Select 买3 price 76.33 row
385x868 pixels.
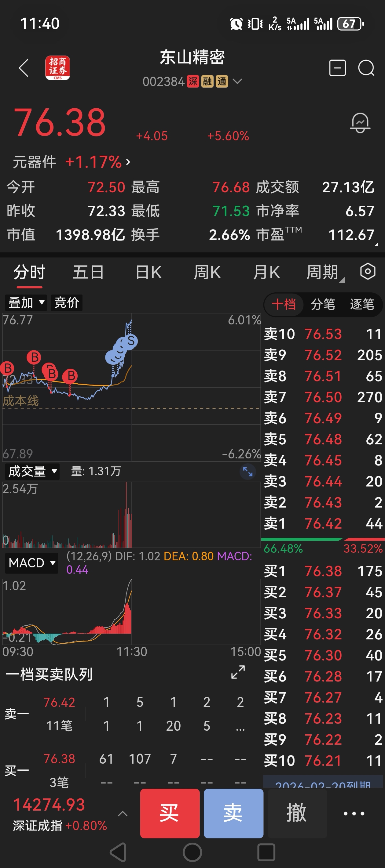[x=323, y=613]
